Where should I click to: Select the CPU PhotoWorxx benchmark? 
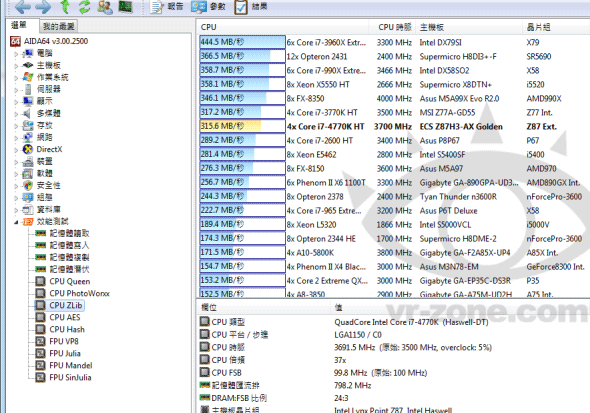click(x=79, y=293)
